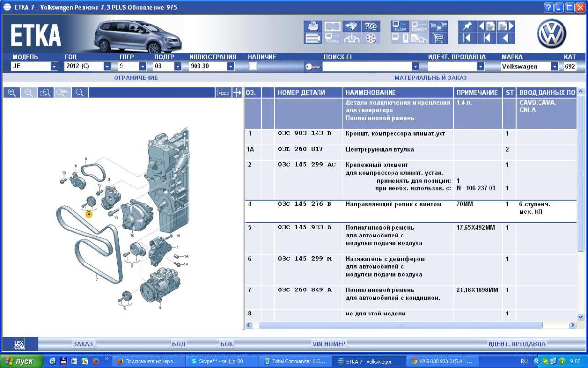
Task: Expand the ПОИСК FI dropdown
Action: tap(416, 66)
